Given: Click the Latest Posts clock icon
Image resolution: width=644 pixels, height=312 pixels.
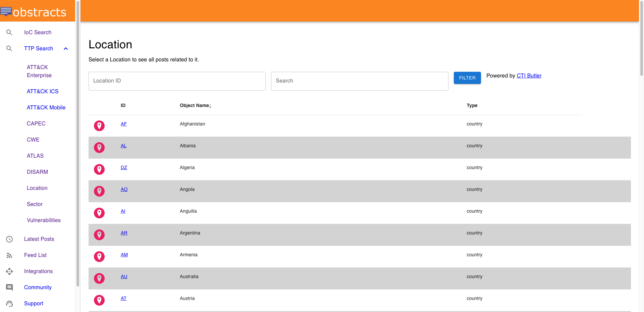Looking at the screenshot, I should [9, 239].
